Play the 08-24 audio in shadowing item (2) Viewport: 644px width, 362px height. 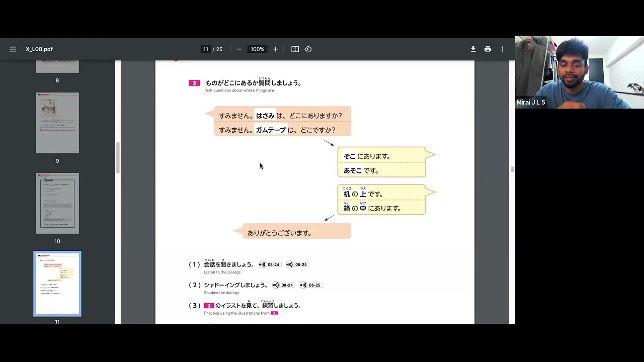click(x=283, y=285)
